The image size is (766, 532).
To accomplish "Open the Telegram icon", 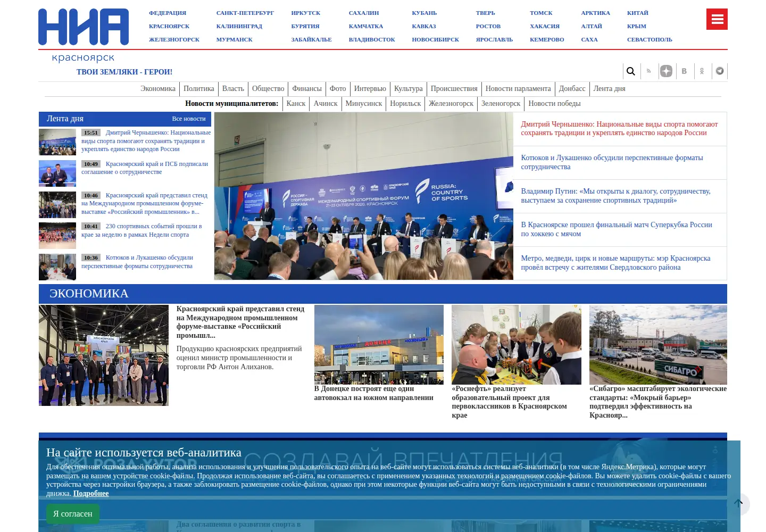I will (x=720, y=71).
